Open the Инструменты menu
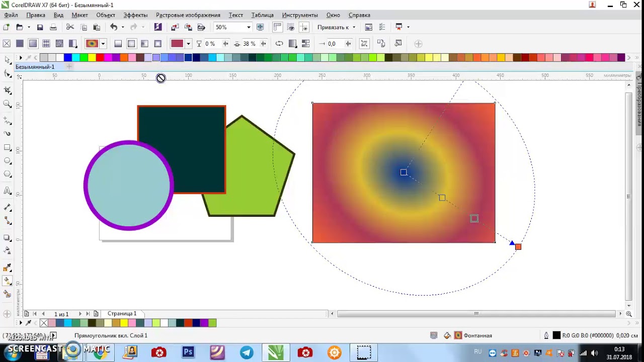Screen dimensions: 644x362 (300, 15)
